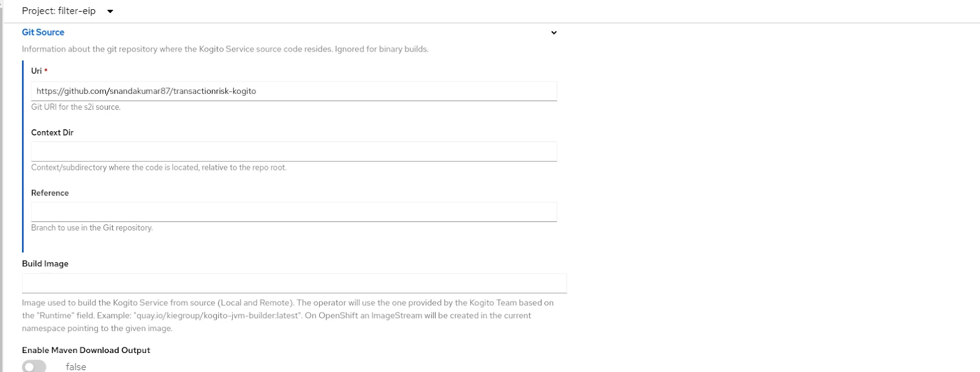The height and width of the screenshot is (372, 980).
Task: Click the Git Source section heading
Action: [x=43, y=32]
